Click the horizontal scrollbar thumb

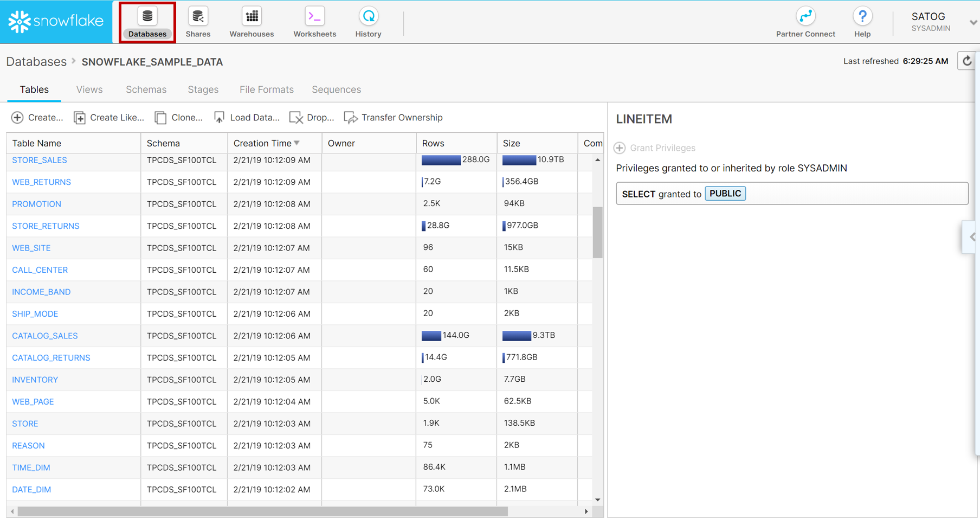(x=262, y=511)
